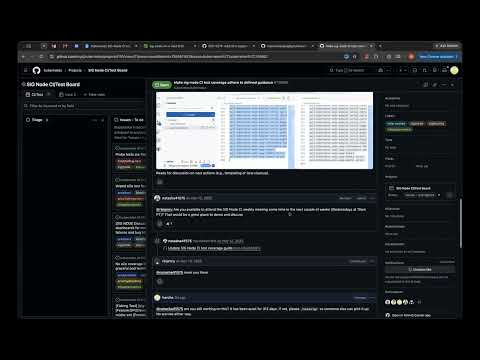Open a new browser tab
Viewport: 480px width, 360px height.
[380, 46]
